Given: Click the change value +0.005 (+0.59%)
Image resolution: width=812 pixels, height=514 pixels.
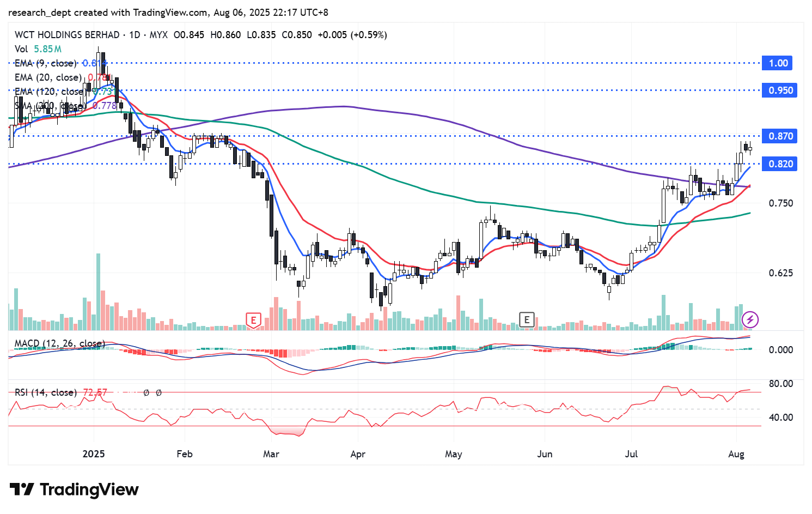Looking at the screenshot, I should pos(352,35).
